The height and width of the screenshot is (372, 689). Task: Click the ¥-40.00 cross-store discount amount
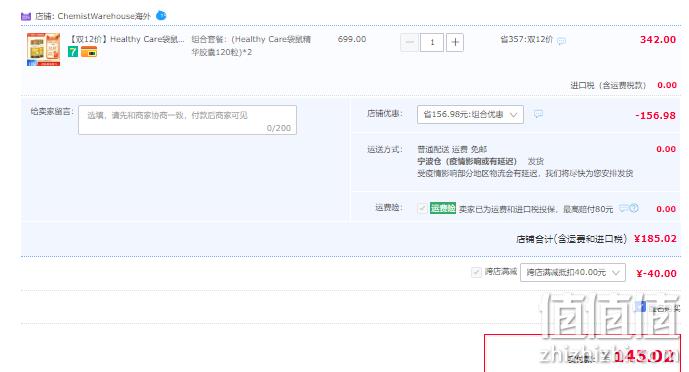coord(656,273)
